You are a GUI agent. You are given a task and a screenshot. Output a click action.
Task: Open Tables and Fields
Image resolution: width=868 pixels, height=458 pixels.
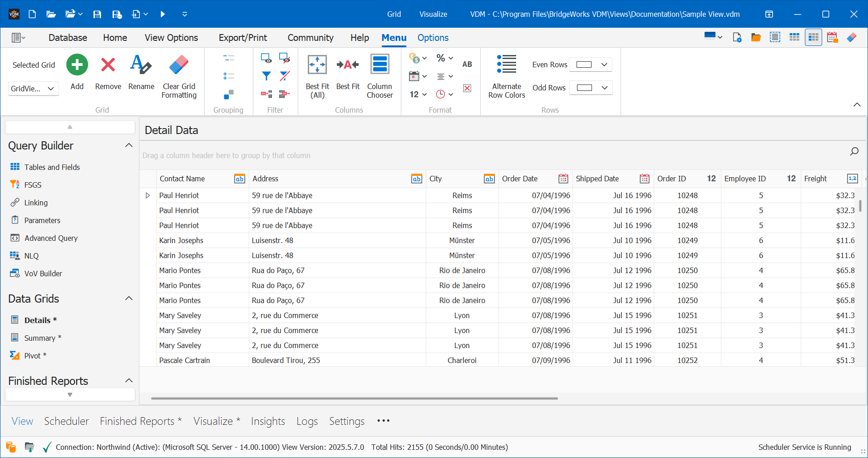[52, 167]
